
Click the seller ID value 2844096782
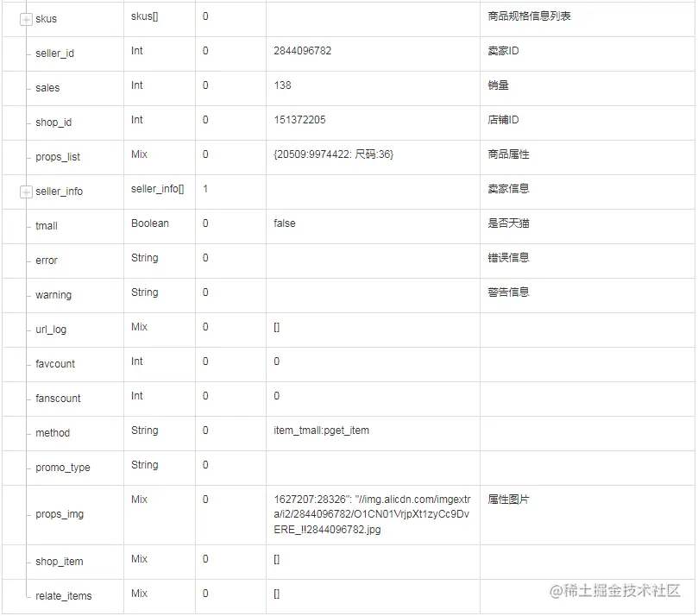click(x=303, y=51)
